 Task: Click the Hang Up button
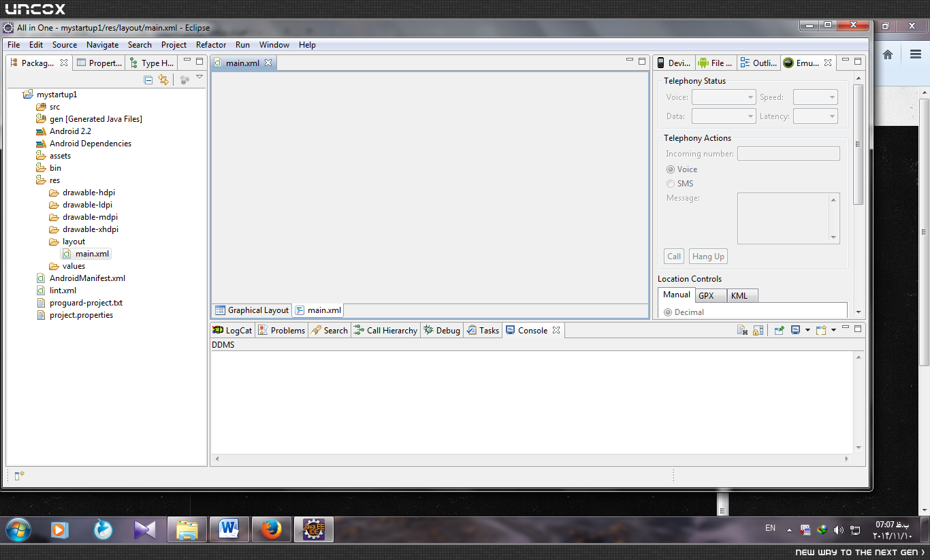click(708, 257)
